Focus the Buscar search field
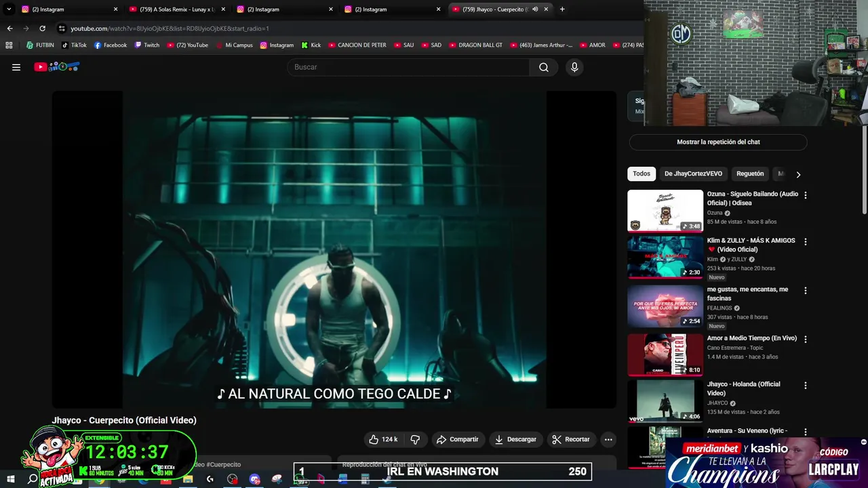868x488 pixels. point(409,67)
